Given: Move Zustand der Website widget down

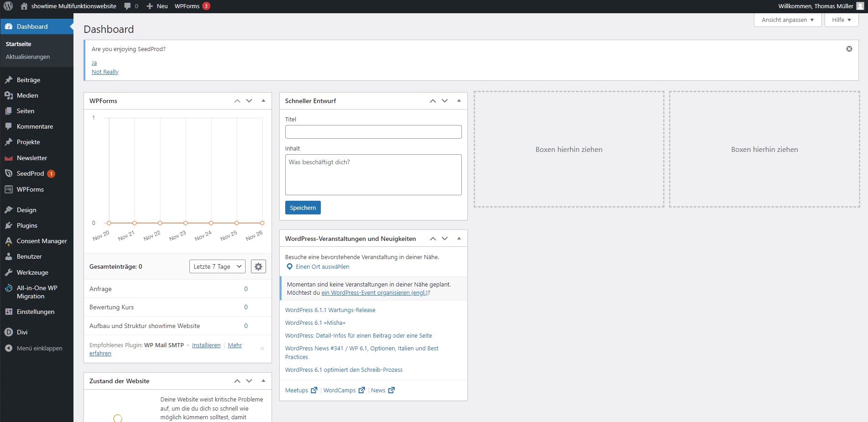Looking at the screenshot, I should pyautogui.click(x=249, y=381).
